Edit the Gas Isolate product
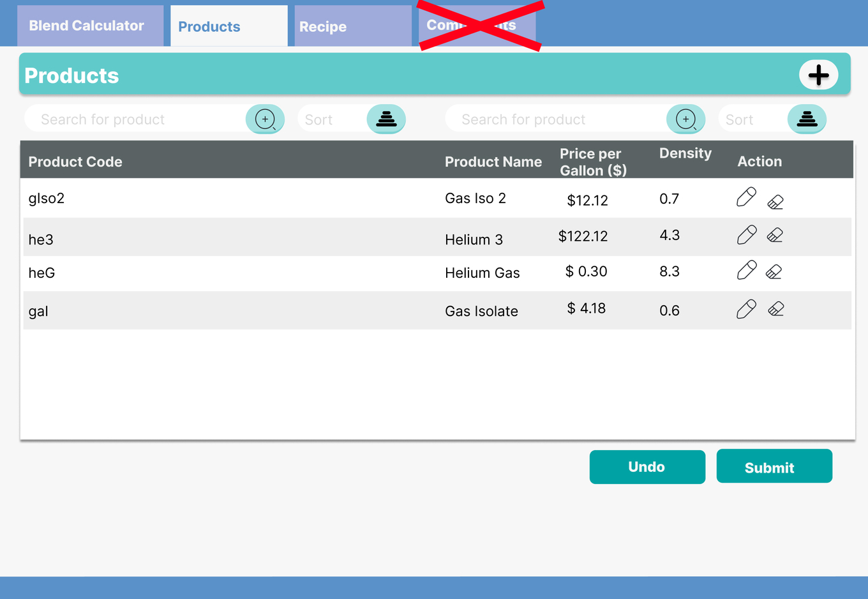 click(x=746, y=309)
